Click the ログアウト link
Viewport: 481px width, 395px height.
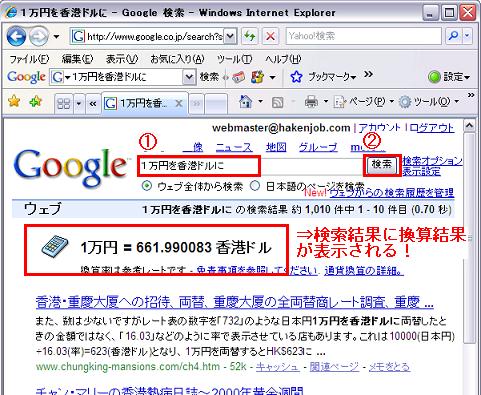[x=432, y=128]
